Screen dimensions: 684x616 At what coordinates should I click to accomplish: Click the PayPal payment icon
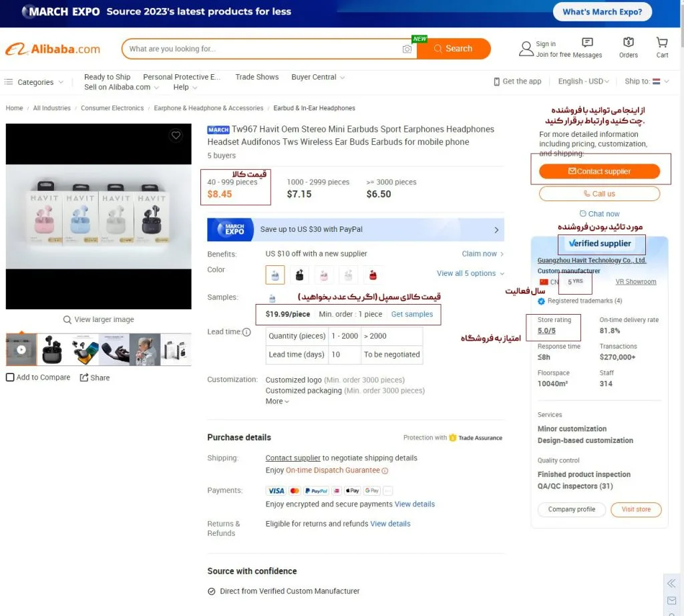pos(317,491)
